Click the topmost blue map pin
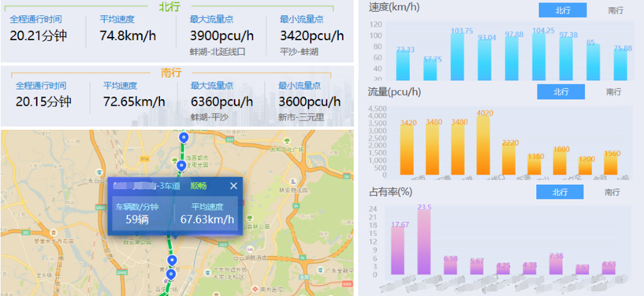This screenshot has width=644, height=296. point(184,138)
